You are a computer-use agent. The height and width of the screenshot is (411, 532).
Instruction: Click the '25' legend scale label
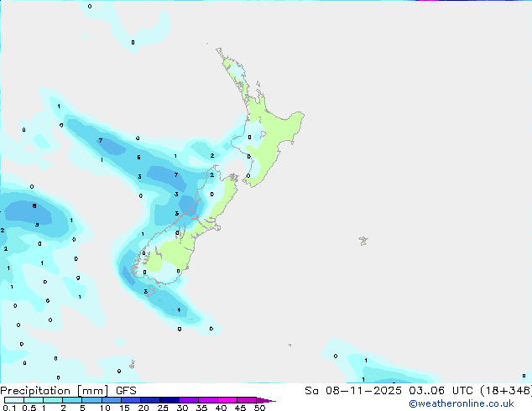(163, 408)
